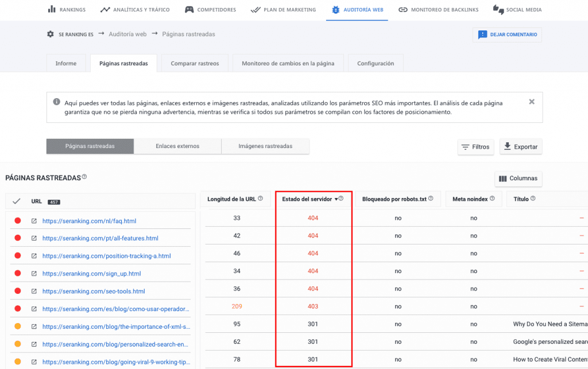Image resolution: width=588 pixels, height=369 pixels.
Task: Click red status dot for position-tracking-a.html
Action: [18, 255]
